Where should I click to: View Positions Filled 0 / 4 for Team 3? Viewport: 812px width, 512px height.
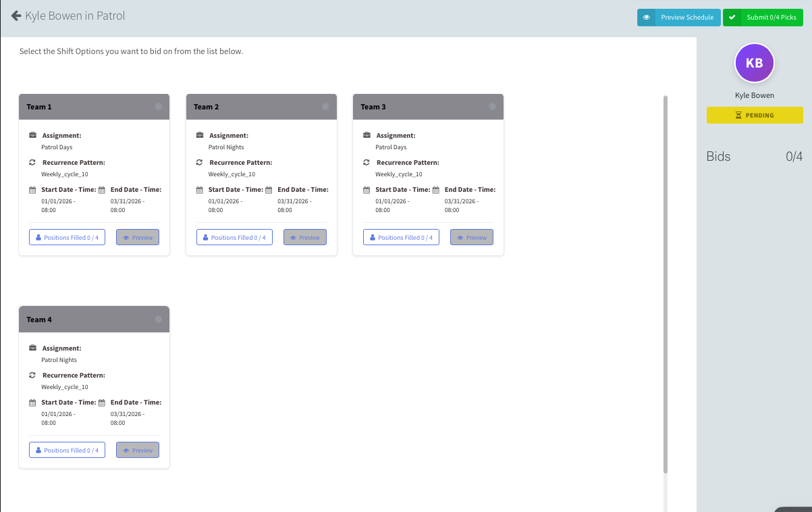click(401, 237)
